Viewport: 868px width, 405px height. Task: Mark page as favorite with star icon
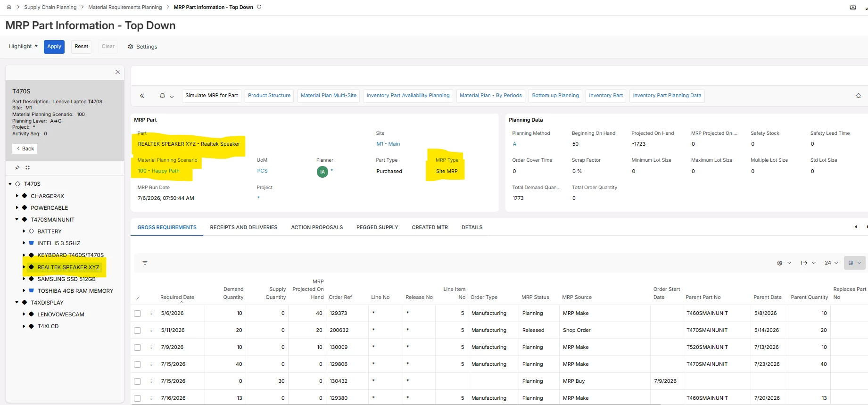[x=858, y=96]
